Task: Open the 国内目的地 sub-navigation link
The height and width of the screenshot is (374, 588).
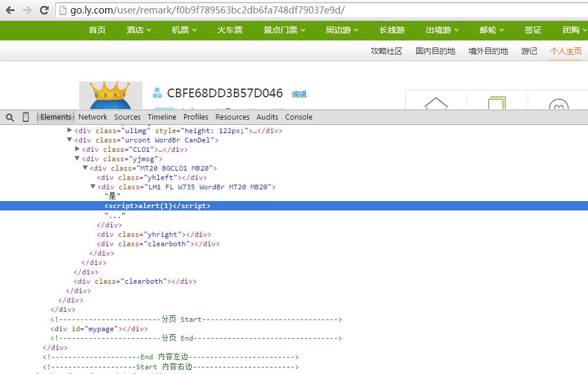Action: click(436, 51)
